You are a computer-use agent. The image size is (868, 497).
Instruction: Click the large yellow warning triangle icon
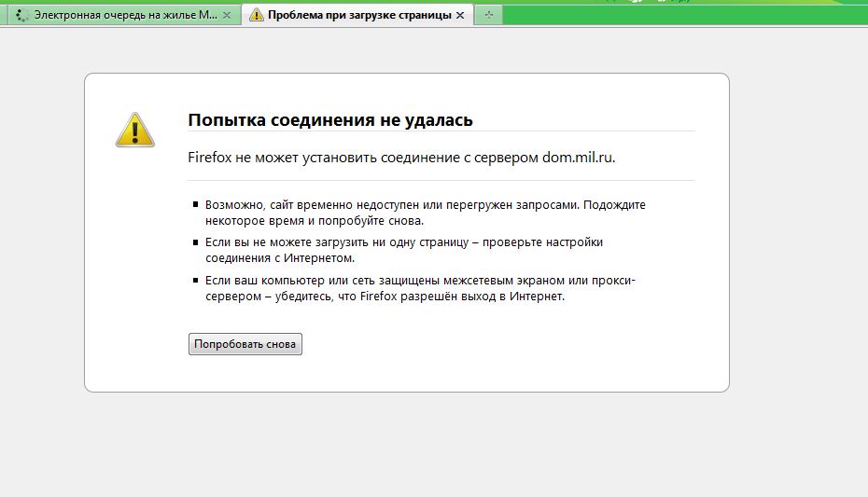click(134, 130)
